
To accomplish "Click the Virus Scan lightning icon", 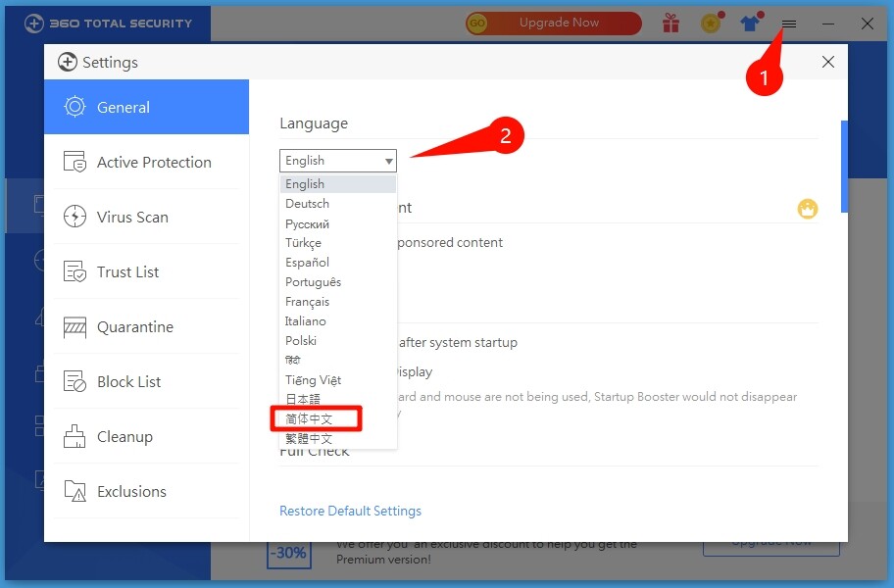I will coord(74,218).
